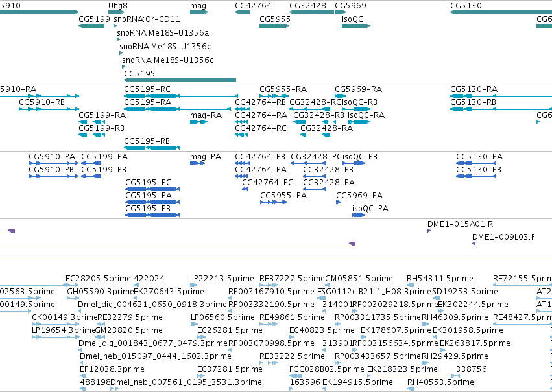Click transcript CG5195-RB label
The image size is (552, 392).
click(x=147, y=141)
